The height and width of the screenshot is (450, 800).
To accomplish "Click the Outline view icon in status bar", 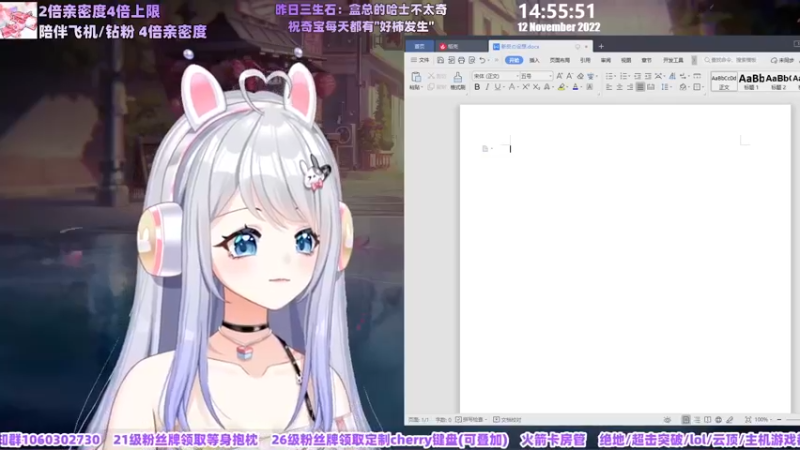I will (x=697, y=419).
